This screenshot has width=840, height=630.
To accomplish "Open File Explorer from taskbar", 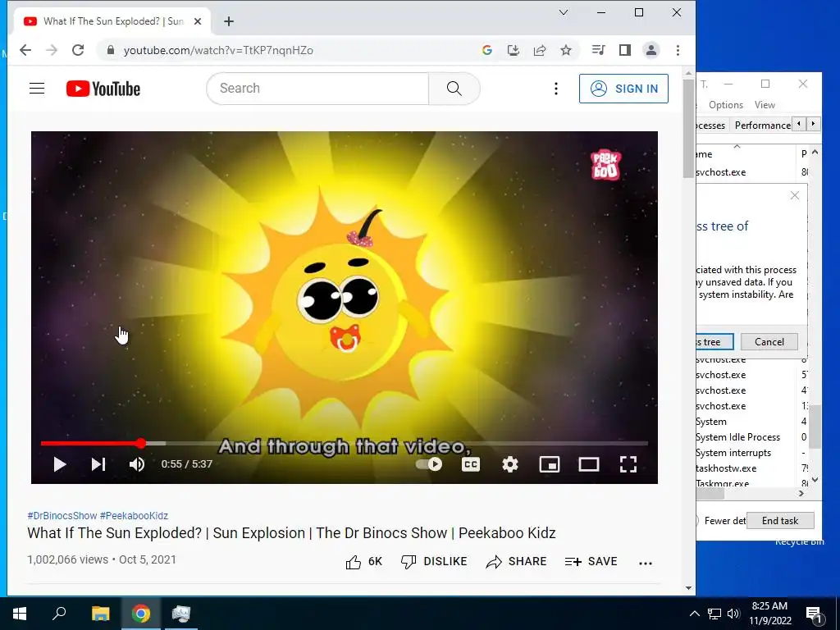I will coord(100,614).
